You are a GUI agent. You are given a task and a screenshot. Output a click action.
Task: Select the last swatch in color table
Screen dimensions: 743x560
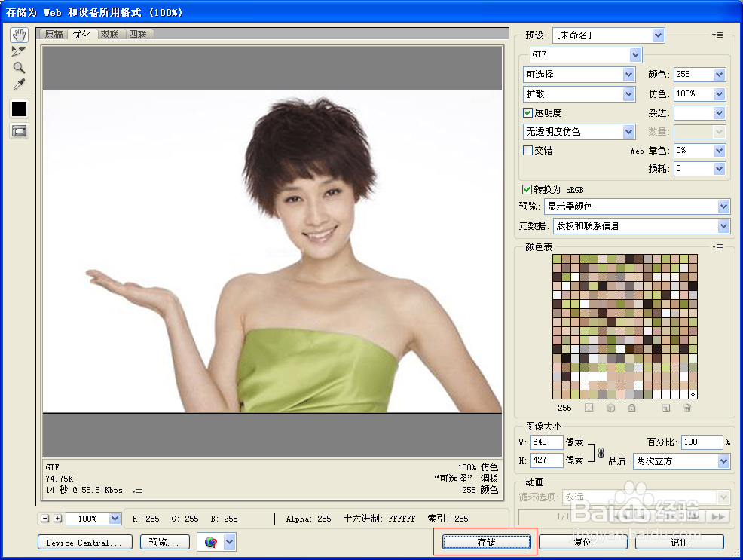point(693,394)
